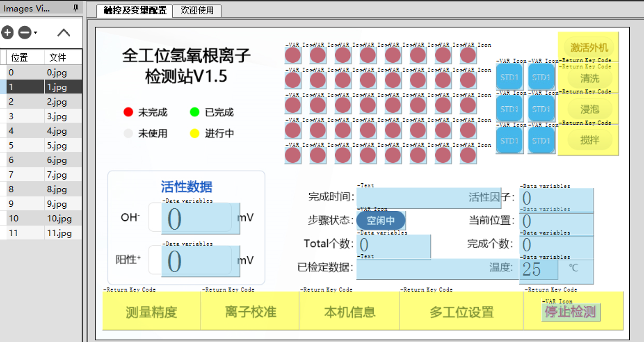Toggle the yellow 进行中 indicator
Viewport: 644px width, 342px height.
[x=195, y=133]
